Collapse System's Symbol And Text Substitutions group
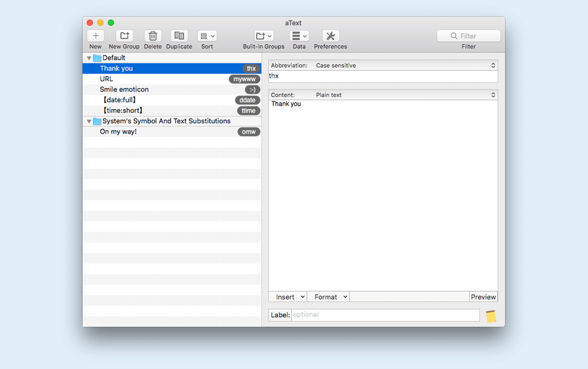The width and height of the screenshot is (588, 369). (89, 121)
